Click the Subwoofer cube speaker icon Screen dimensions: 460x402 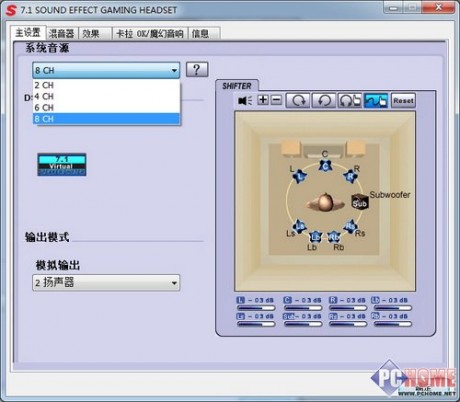click(x=360, y=201)
